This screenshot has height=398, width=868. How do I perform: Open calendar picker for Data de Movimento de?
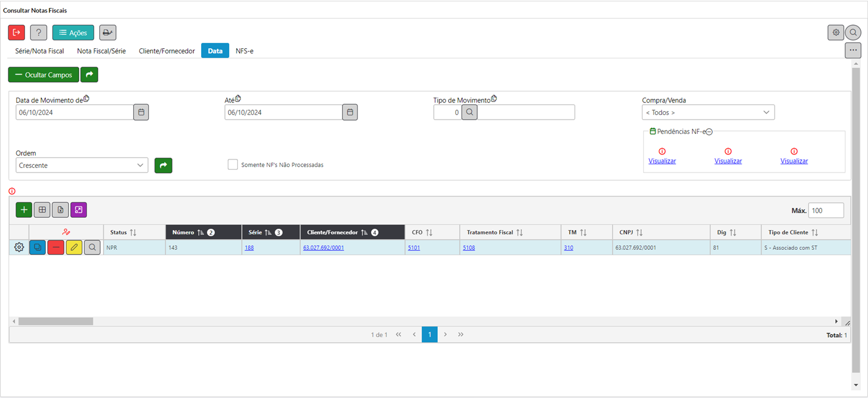(x=141, y=112)
